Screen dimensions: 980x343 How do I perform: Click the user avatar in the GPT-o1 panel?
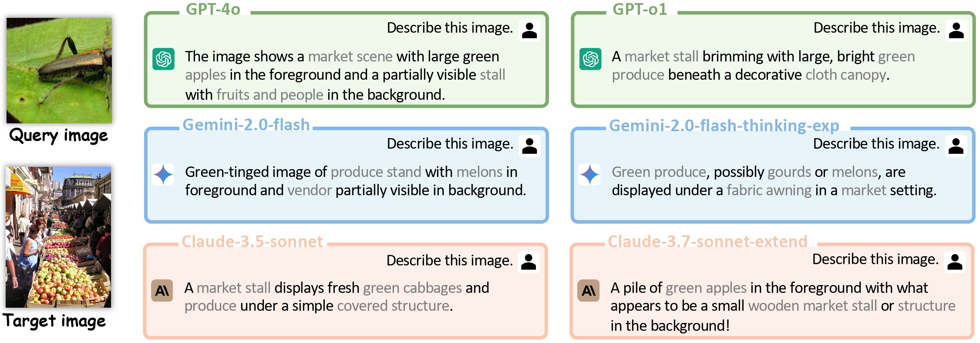(956, 31)
